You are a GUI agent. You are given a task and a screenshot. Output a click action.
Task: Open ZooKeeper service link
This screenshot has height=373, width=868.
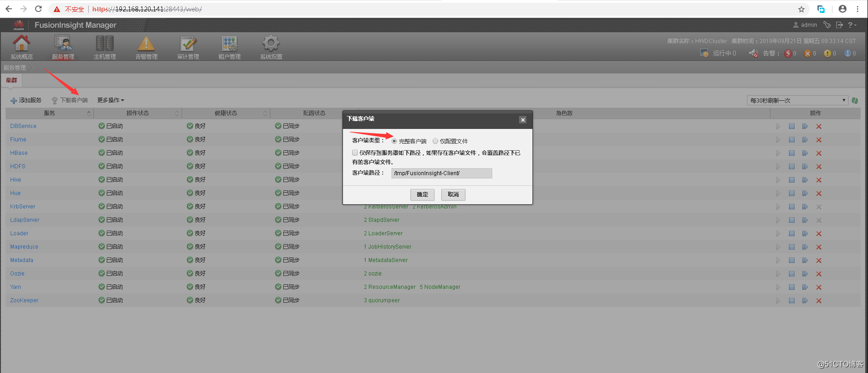24,300
